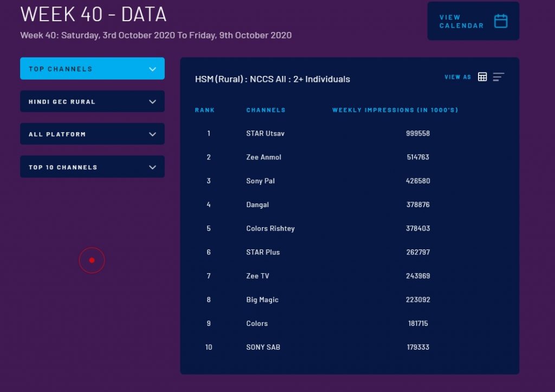The height and width of the screenshot is (392, 555).
Task: Switch to table grid view icon
Action: (482, 77)
